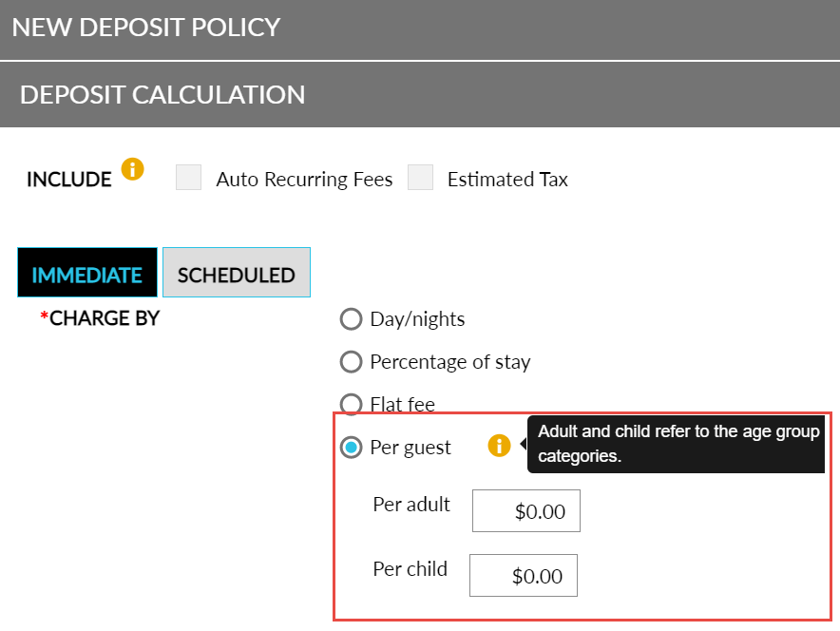Enable the Auto Recurring Fees checkbox
The width and height of the screenshot is (840, 631).
pos(189,178)
